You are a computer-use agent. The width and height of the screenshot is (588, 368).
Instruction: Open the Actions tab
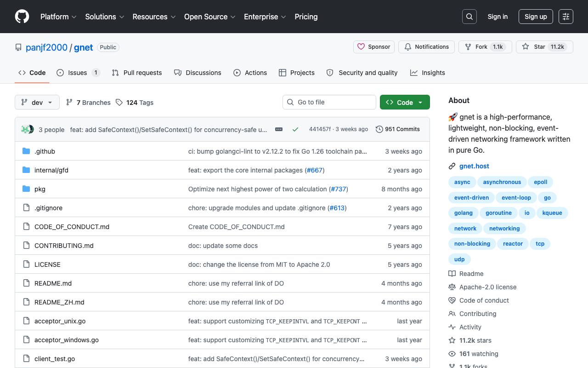click(250, 73)
